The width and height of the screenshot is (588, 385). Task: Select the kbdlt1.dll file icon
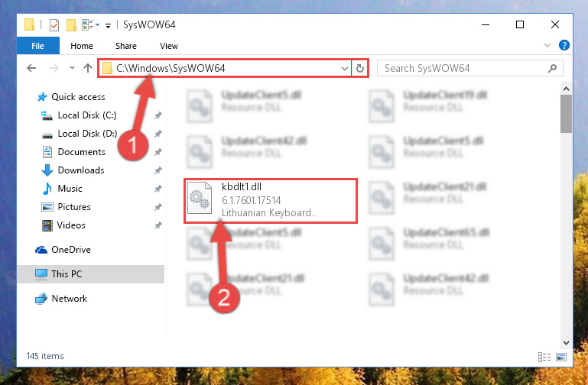(199, 198)
